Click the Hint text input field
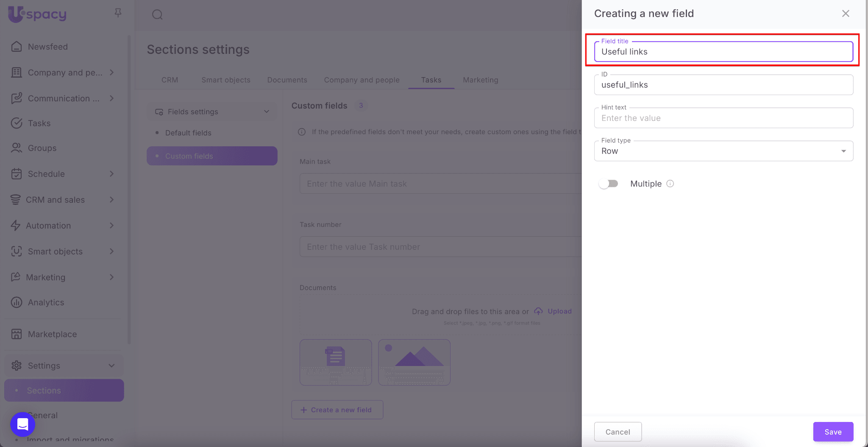Viewport: 868px width, 447px height. coord(723,118)
